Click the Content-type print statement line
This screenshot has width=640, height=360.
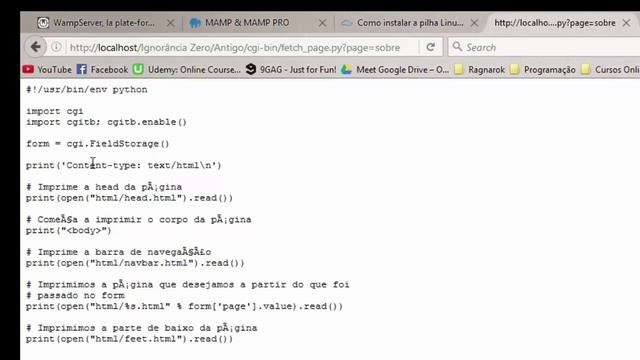click(x=123, y=165)
